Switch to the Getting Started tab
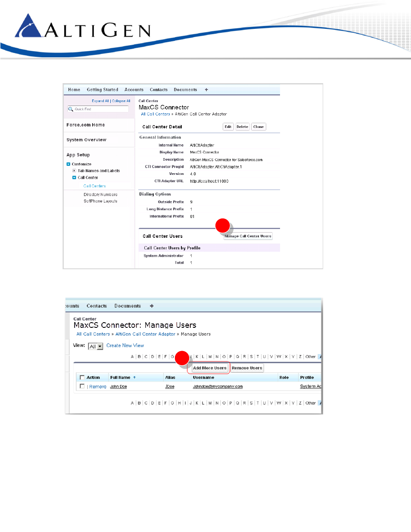411x532 pixels. (103, 90)
